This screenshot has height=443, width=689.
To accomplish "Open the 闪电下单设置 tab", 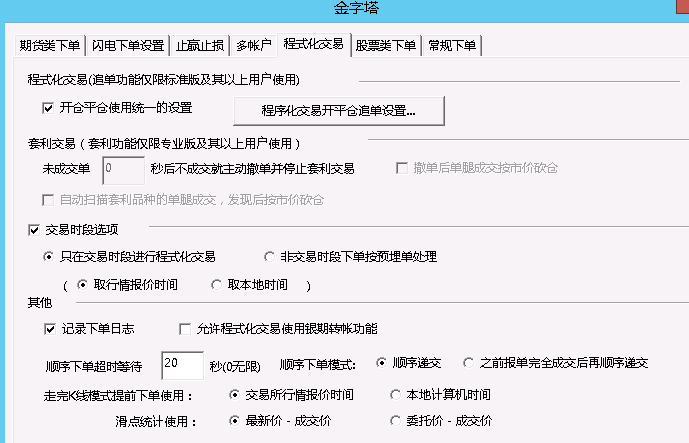I will [x=128, y=45].
